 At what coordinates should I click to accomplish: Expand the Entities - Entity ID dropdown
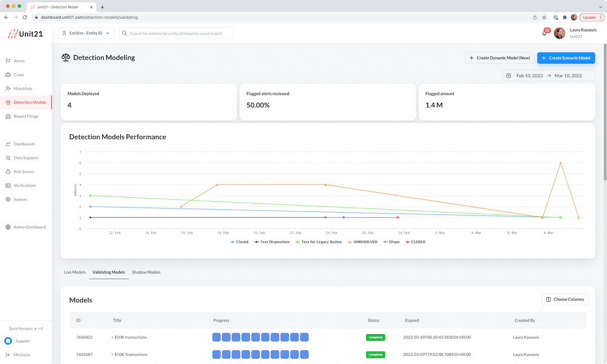click(86, 33)
